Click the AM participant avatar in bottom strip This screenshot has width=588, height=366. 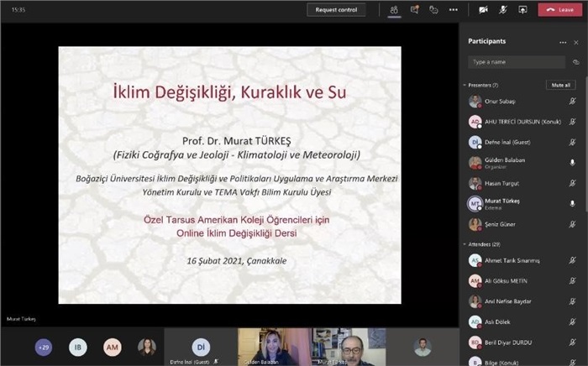pyautogui.click(x=112, y=348)
